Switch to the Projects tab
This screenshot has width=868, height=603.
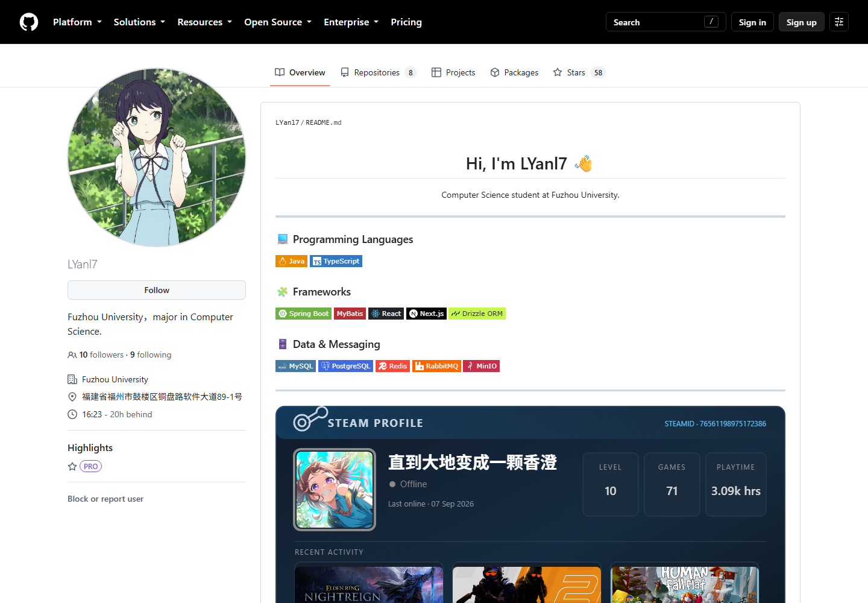point(453,72)
